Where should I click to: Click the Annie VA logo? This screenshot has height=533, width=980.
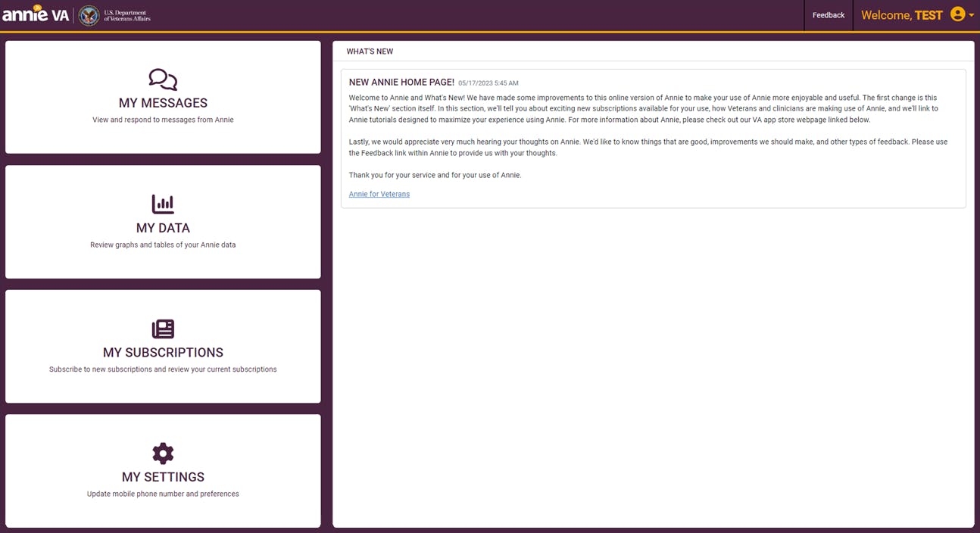point(35,14)
